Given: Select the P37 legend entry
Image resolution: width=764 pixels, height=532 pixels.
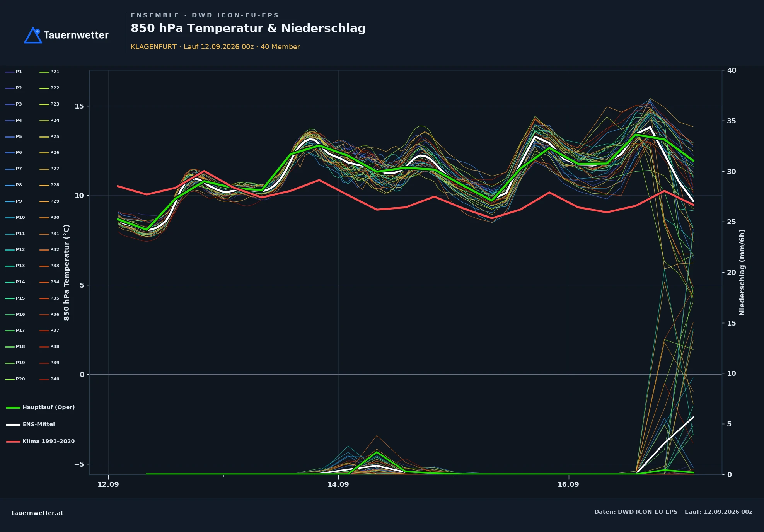Looking at the screenshot, I should 49,331.
